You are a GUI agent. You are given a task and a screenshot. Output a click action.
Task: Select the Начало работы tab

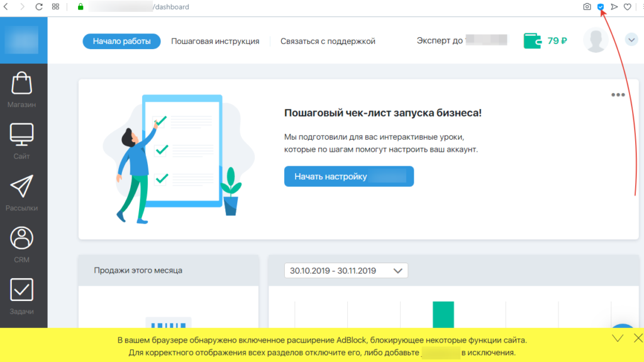(x=121, y=42)
